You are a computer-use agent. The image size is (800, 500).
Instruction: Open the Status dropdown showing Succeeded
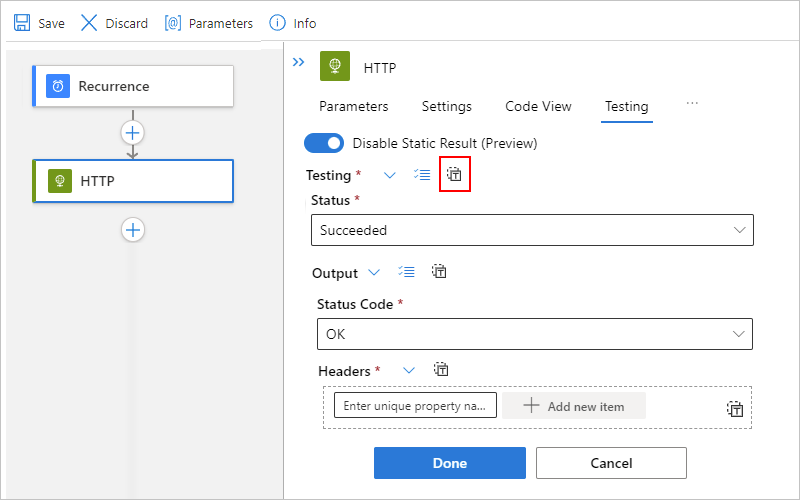pos(532,230)
